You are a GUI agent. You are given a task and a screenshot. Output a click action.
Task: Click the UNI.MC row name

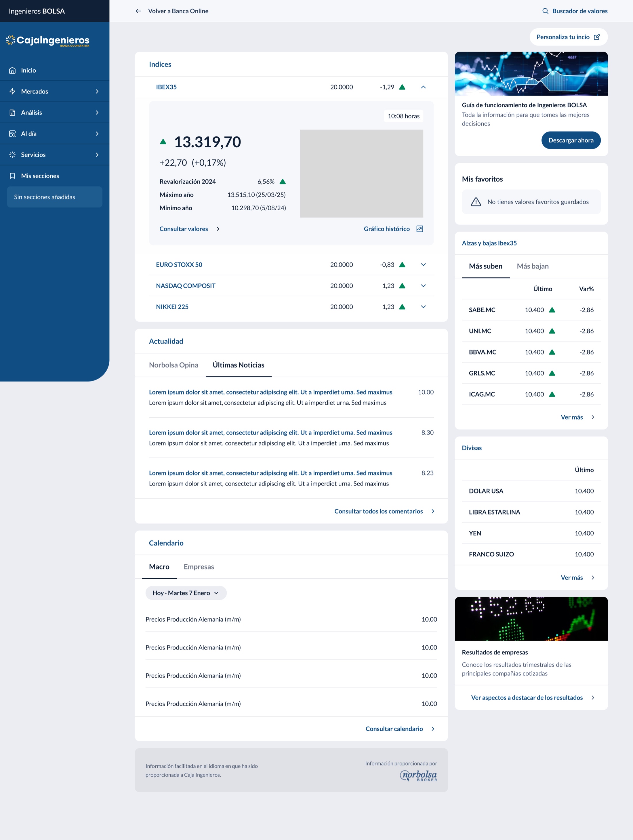click(x=480, y=331)
